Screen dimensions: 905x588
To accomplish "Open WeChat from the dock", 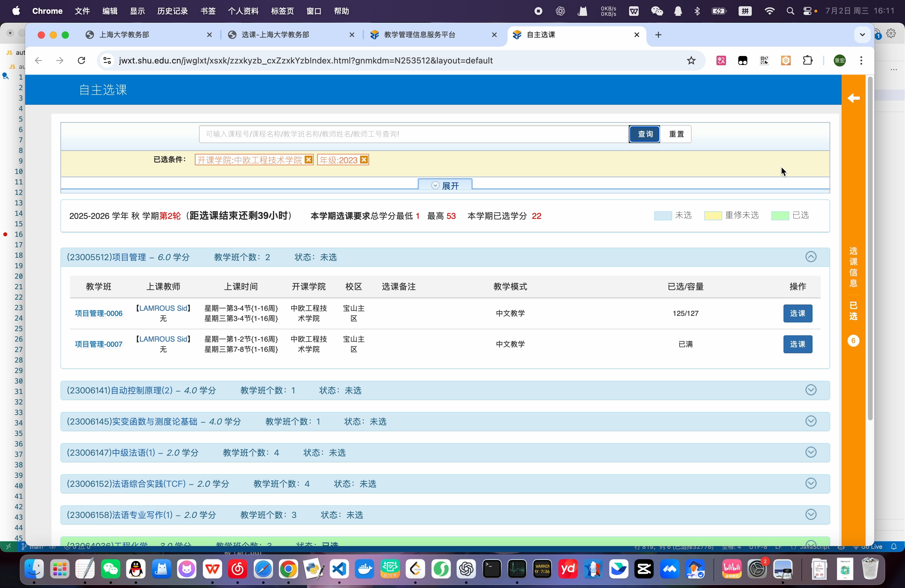I will (111, 569).
